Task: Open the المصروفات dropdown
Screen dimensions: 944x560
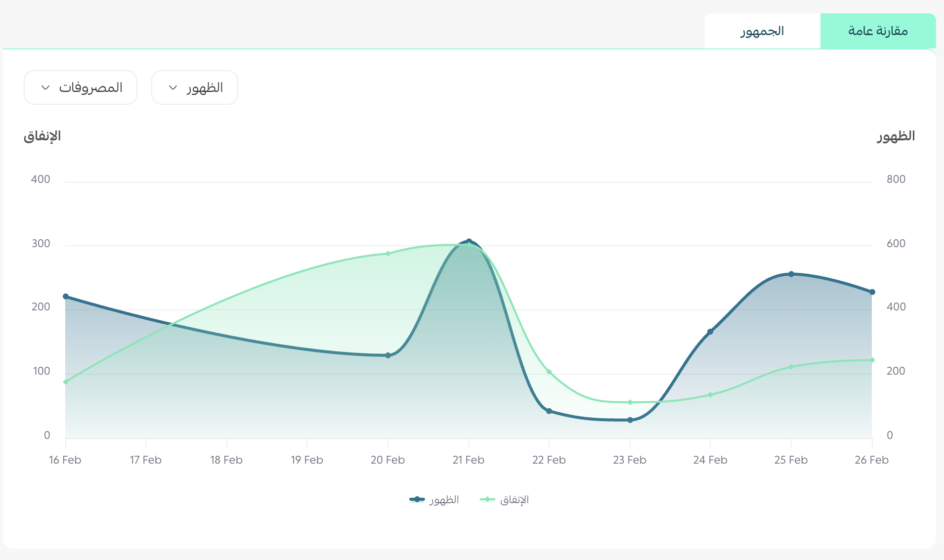Action: pyautogui.click(x=81, y=87)
